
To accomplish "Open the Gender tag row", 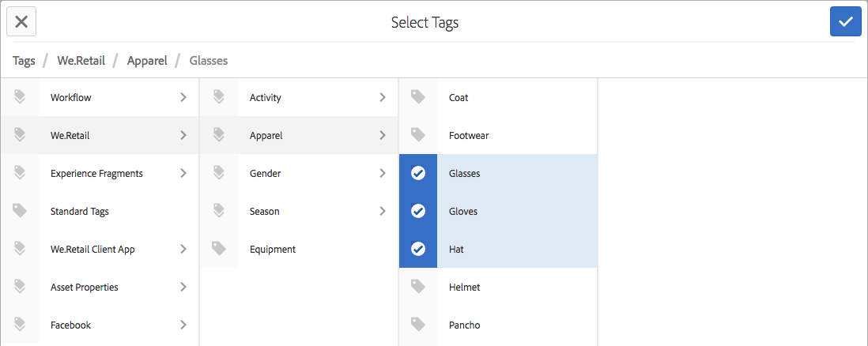I will [x=265, y=173].
